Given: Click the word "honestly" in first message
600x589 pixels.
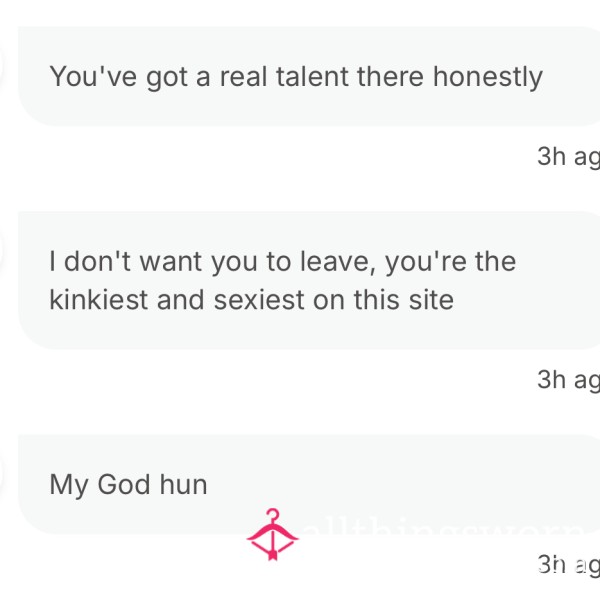Looking at the screenshot, I should [488, 78].
